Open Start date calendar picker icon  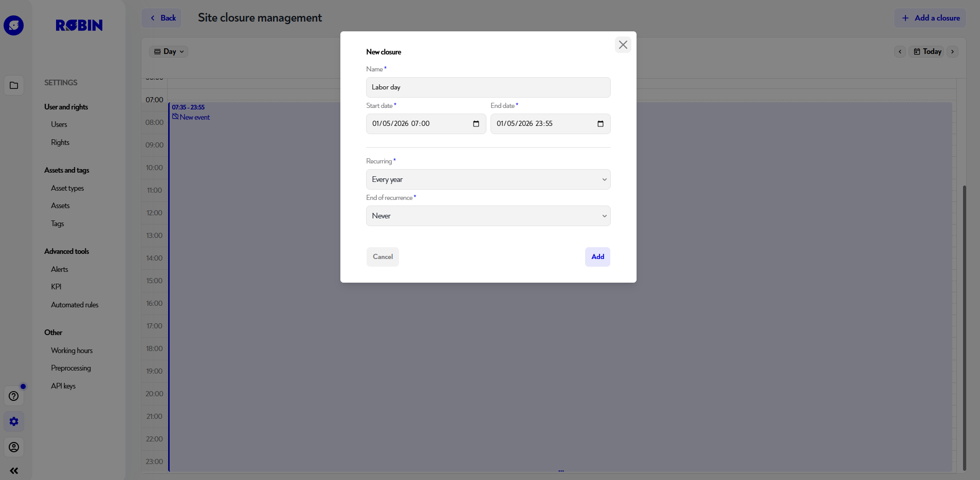(x=476, y=124)
